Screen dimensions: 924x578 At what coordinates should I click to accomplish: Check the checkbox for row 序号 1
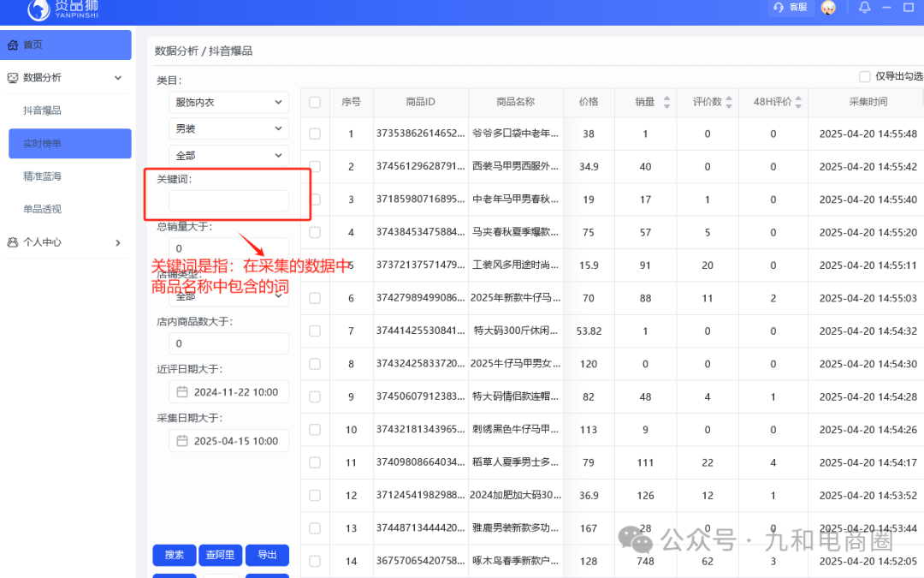click(314, 134)
